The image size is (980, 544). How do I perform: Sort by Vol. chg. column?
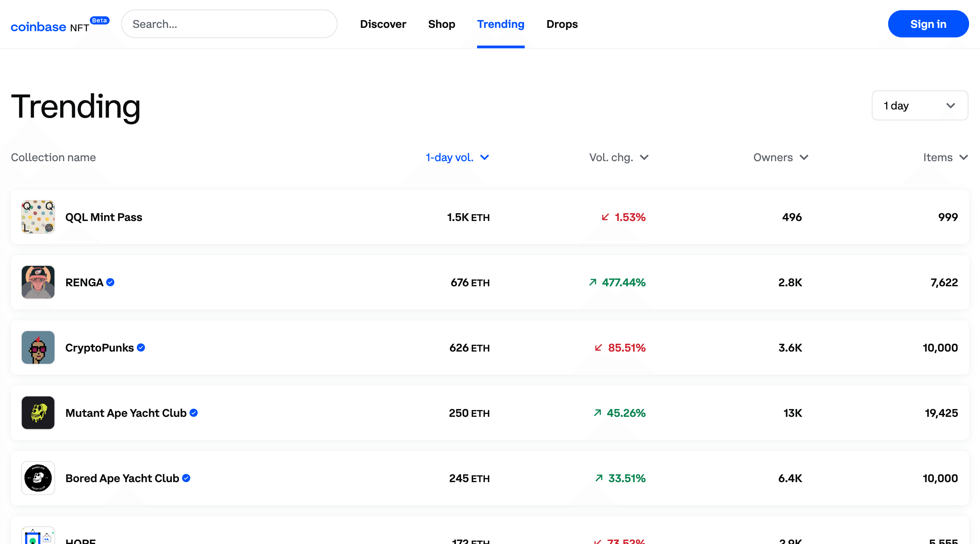[x=619, y=157]
